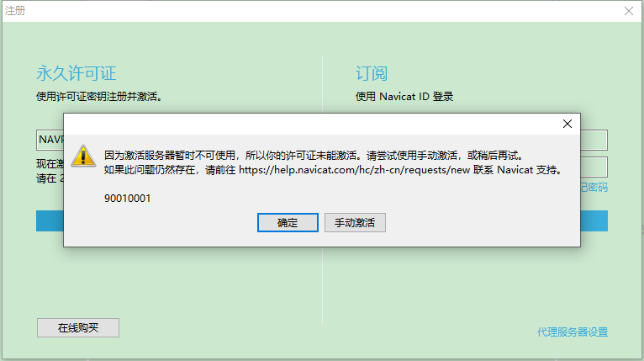
Task: Click the 订阅 heading
Action: 372,73
